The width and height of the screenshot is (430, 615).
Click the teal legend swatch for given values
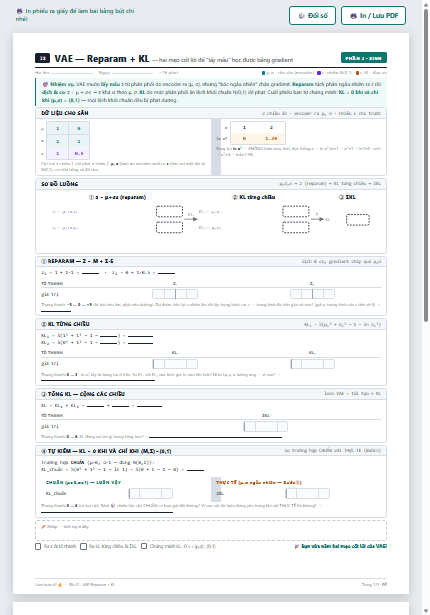tap(264, 73)
